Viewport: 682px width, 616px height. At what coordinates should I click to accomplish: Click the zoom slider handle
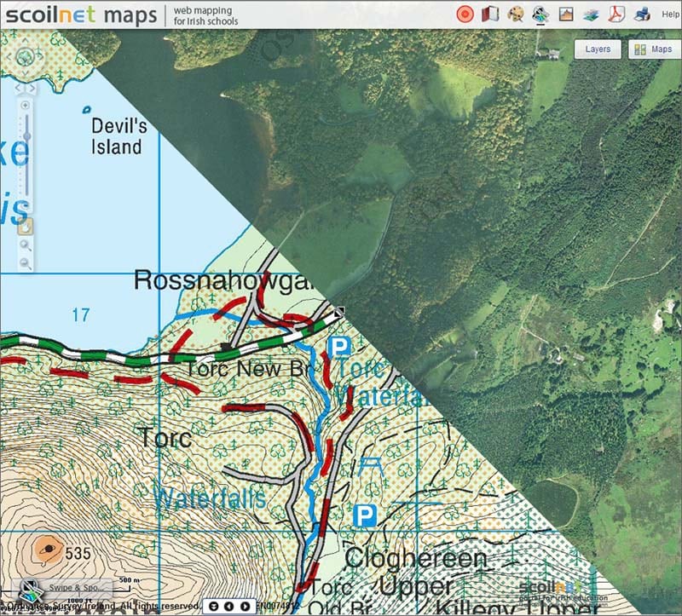pyautogui.click(x=26, y=136)
